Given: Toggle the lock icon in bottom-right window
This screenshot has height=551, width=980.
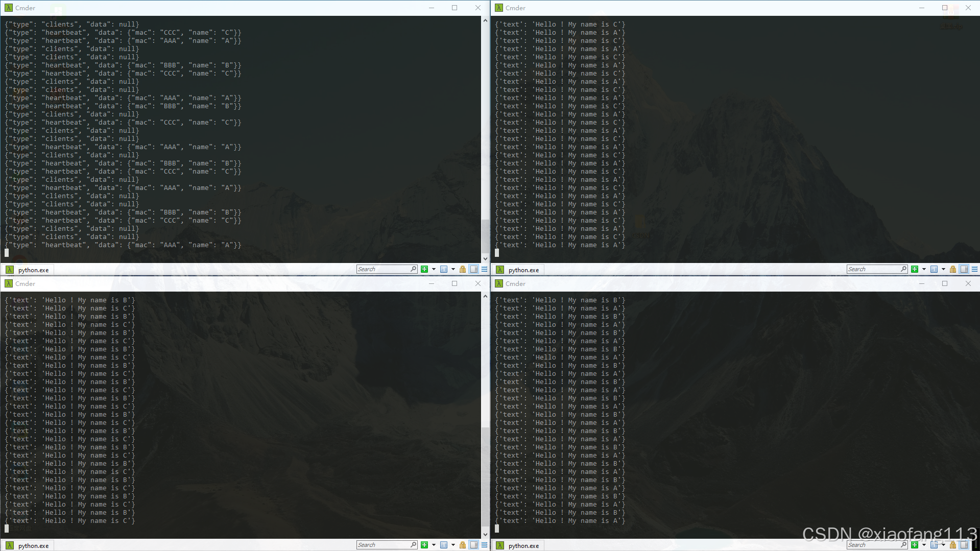Looking at the screenshot, I should (x=952, y=545).
